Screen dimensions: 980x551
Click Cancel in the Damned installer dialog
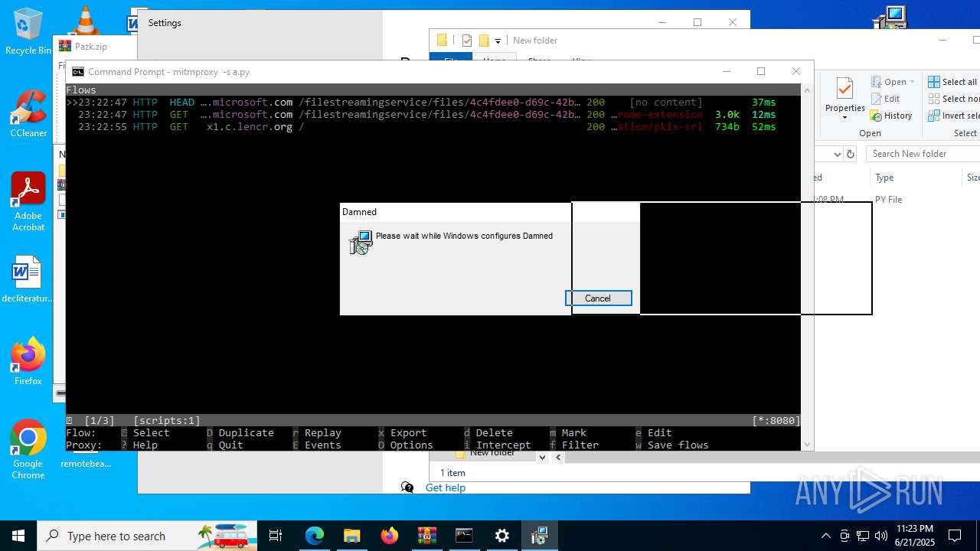tap(598, 298)
